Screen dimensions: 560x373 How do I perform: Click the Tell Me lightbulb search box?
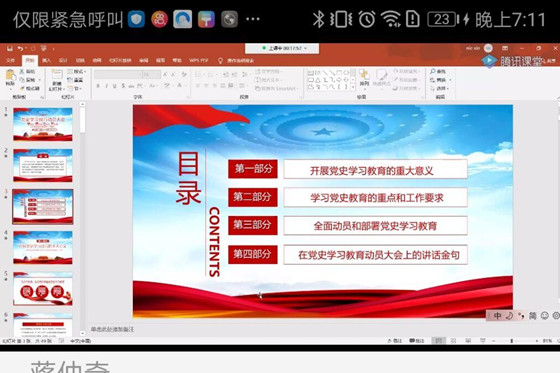click(x=236, y=60)
